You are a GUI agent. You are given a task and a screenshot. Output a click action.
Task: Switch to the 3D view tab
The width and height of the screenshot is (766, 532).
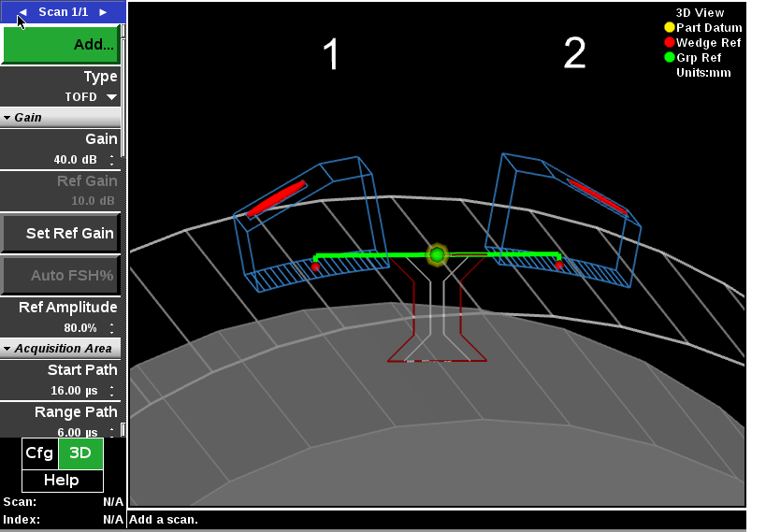point(80,453)
